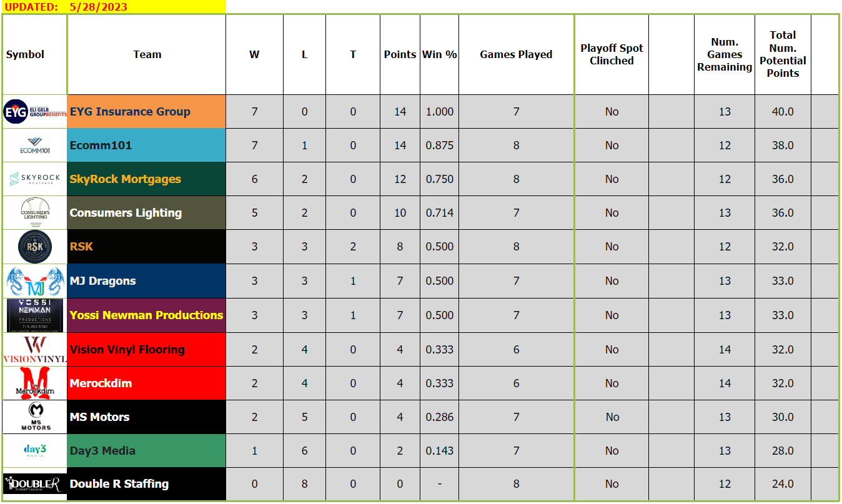Click RSK ties value 2

point(353,247)
